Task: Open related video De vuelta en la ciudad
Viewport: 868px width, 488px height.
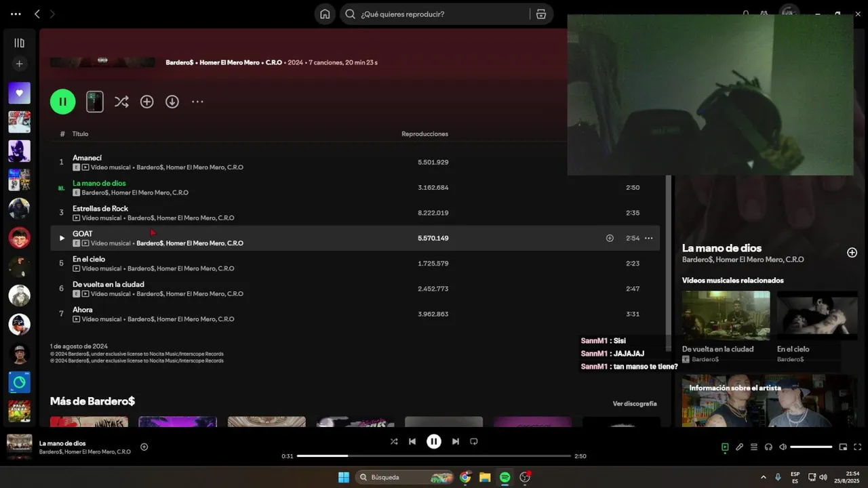Action: 726,316
